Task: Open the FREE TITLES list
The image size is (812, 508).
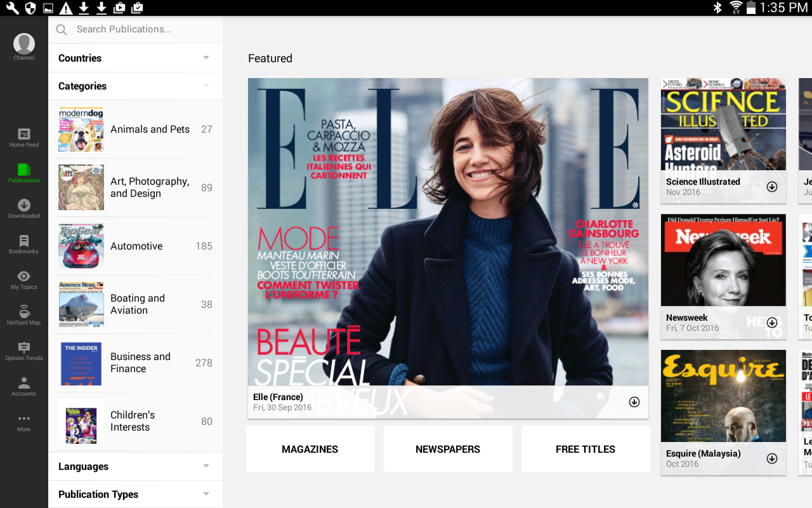Action: point(585,449)
